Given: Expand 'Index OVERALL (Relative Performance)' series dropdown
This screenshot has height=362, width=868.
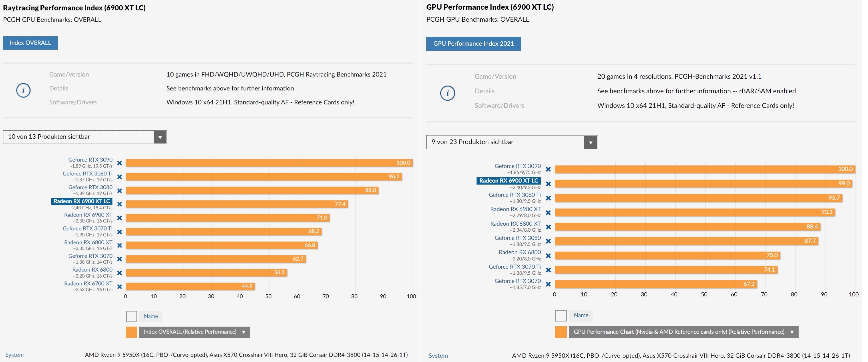Looking at the screenshot, I should tap(194, 332).
